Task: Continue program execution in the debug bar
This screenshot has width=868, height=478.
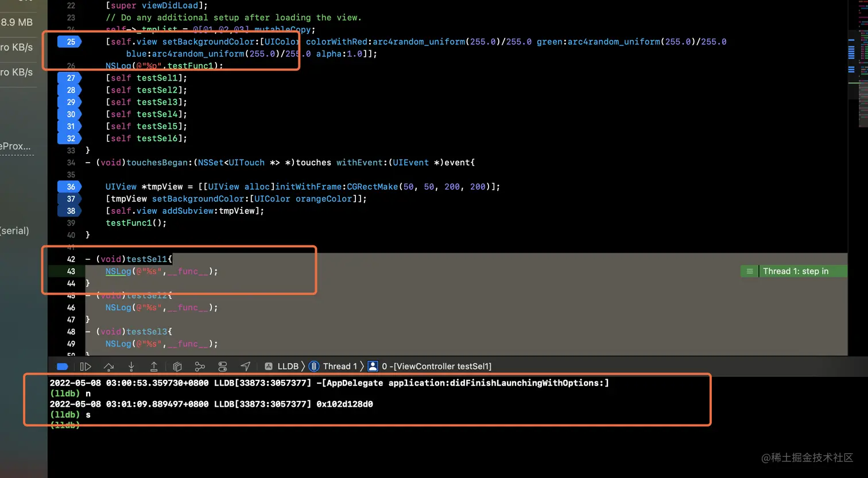Action: [86, 367]
